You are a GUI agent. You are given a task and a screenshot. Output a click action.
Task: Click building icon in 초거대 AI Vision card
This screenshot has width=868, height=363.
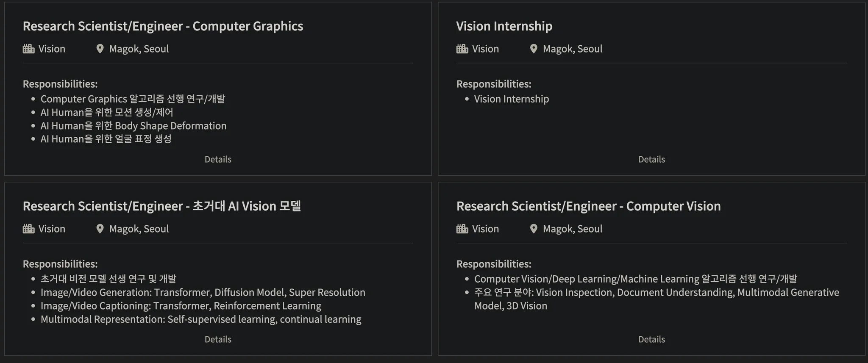tap(28, 229)
